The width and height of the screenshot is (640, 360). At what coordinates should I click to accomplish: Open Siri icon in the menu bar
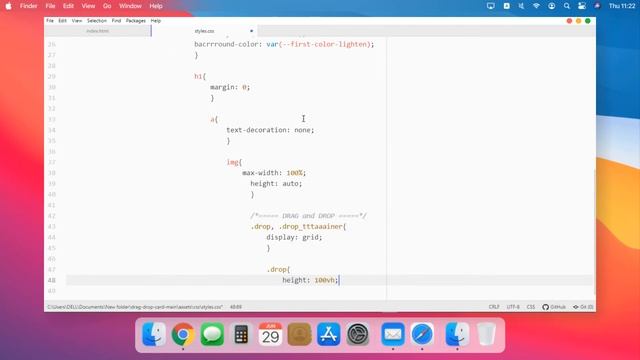coord(597,6)
